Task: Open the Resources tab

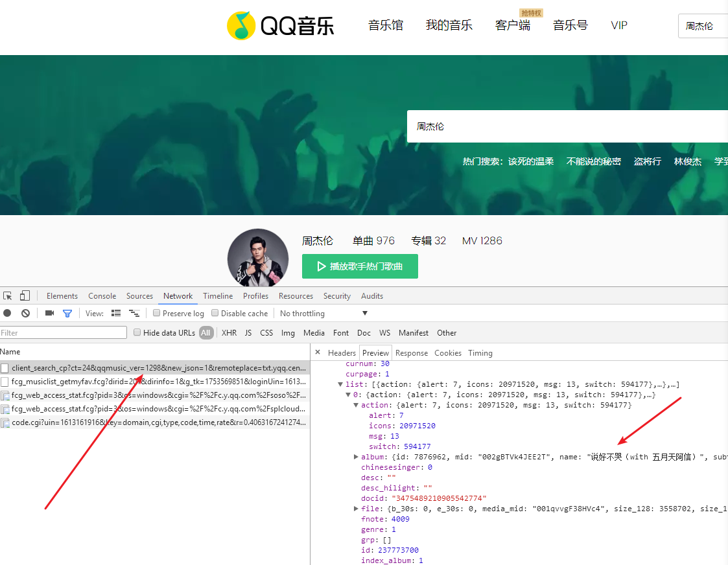Action: (296, 296)
